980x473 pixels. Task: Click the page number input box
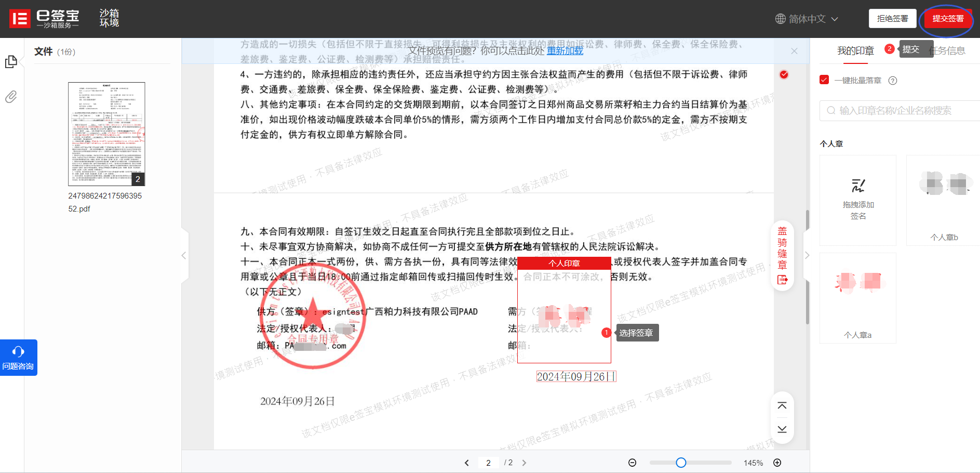click(x=488, y=463)
